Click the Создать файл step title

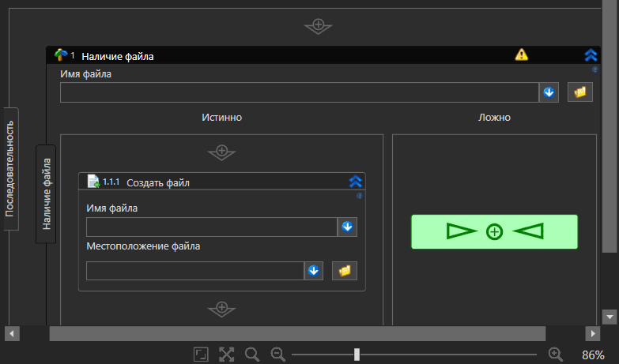tap(158, 182)
